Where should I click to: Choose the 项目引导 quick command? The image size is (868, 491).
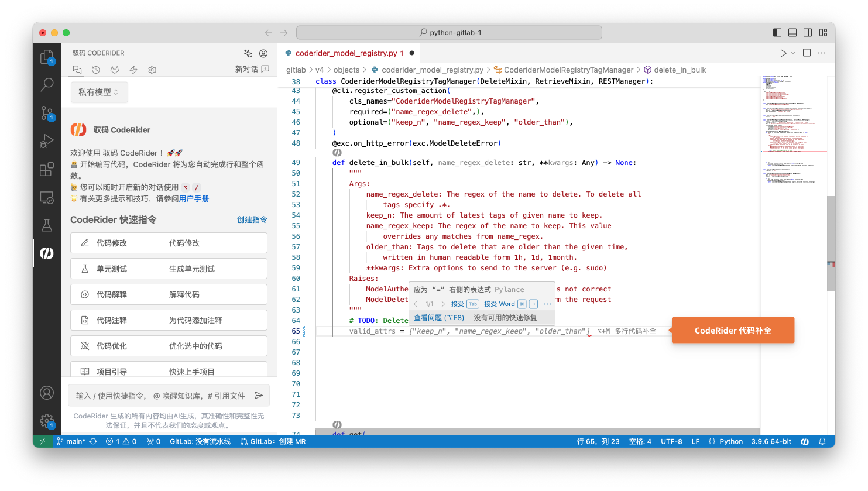169,369
